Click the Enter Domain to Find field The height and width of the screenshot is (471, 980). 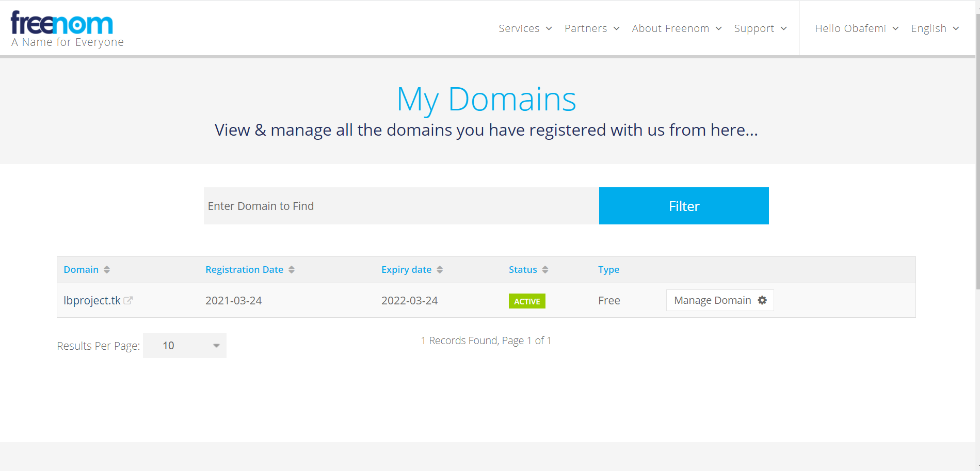(x=361, y=205)
